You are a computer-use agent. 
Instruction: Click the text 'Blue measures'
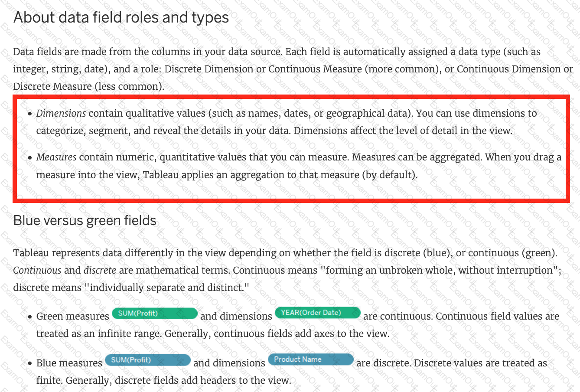(x=69, y=363)
